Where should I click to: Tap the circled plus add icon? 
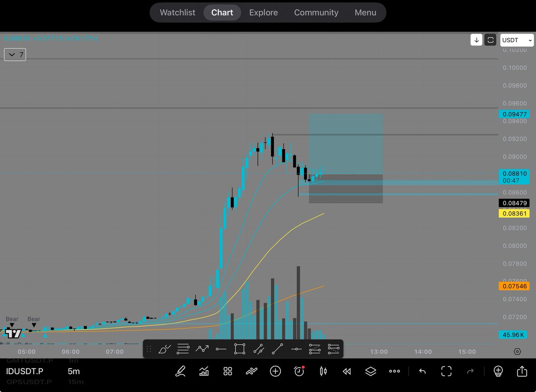(275, 371)
